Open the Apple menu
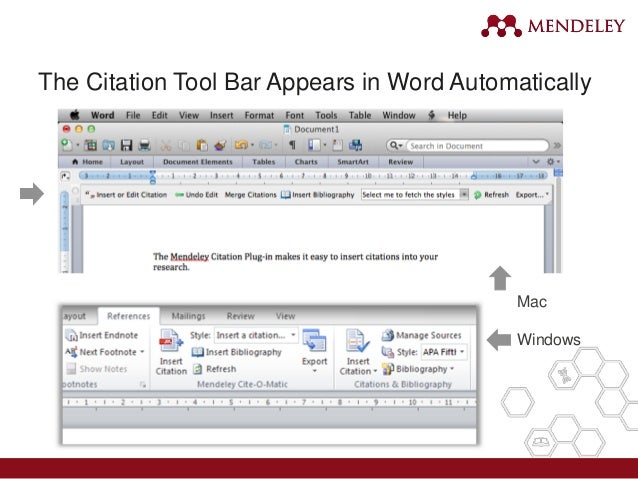 [x=75, y=115]
